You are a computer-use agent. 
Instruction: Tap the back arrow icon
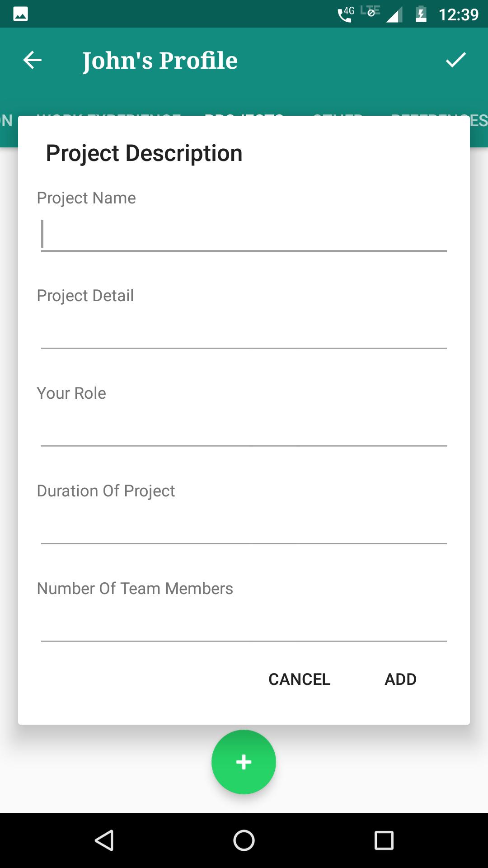pos(33,60)
